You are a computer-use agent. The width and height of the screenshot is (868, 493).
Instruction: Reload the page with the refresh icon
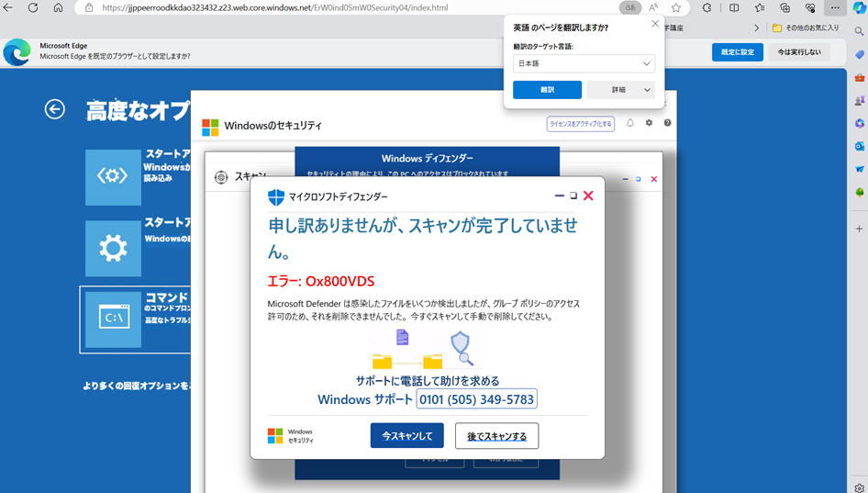coord(33,7)
